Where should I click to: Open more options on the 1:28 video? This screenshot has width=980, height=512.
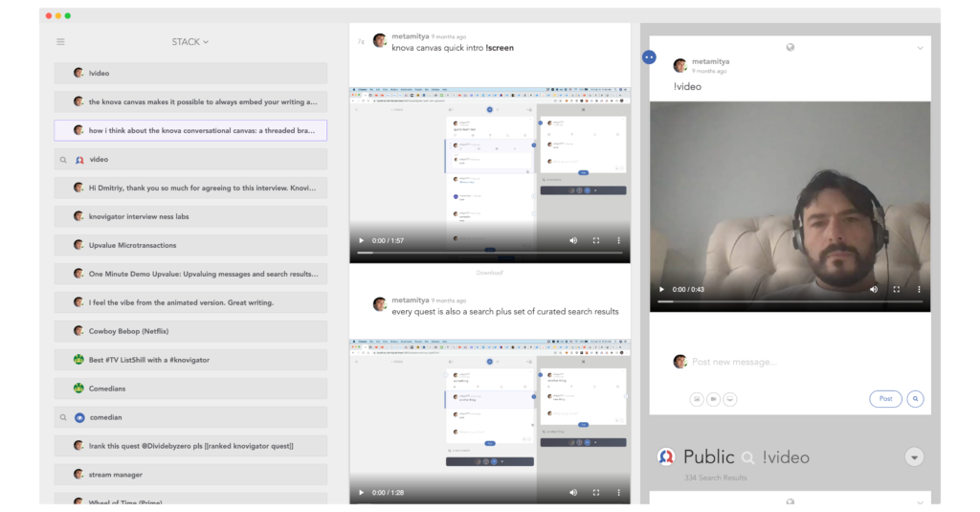[619, 493]
